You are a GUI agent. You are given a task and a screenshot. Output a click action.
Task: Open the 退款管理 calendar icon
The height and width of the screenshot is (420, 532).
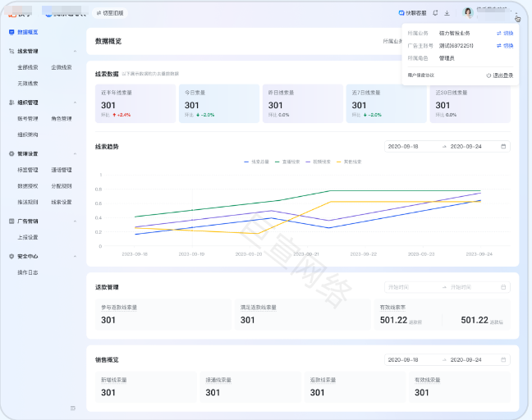[503, 287]
